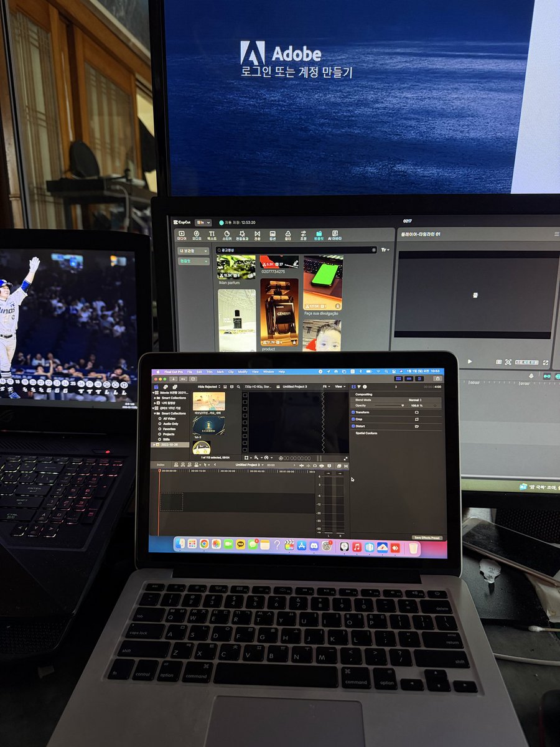Open FaceTime from the Dock

point(228,544)
